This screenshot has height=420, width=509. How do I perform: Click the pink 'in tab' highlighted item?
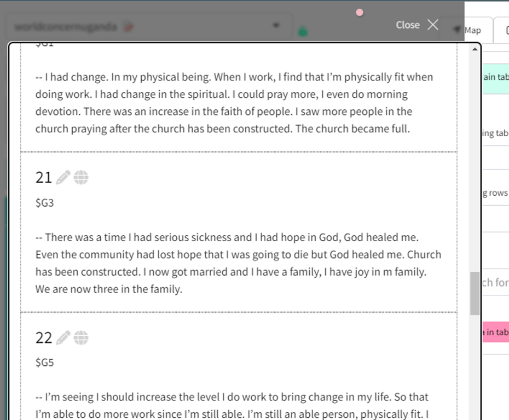[496, 332]
